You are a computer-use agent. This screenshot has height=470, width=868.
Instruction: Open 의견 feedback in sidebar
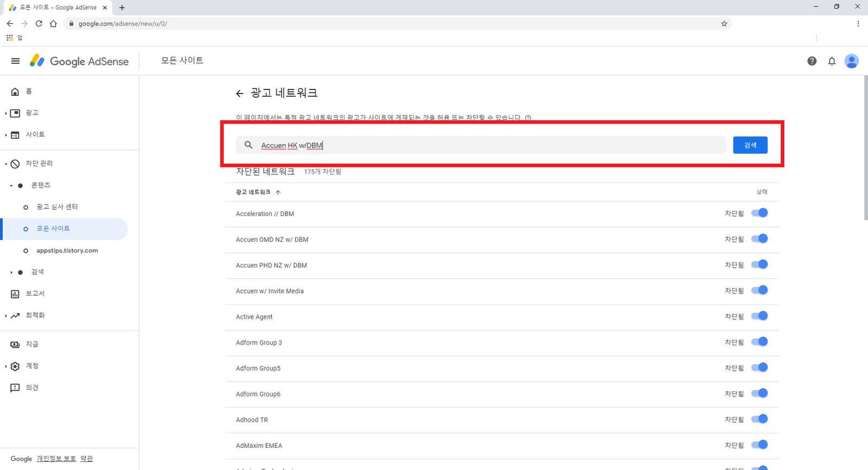pos(32,388)
